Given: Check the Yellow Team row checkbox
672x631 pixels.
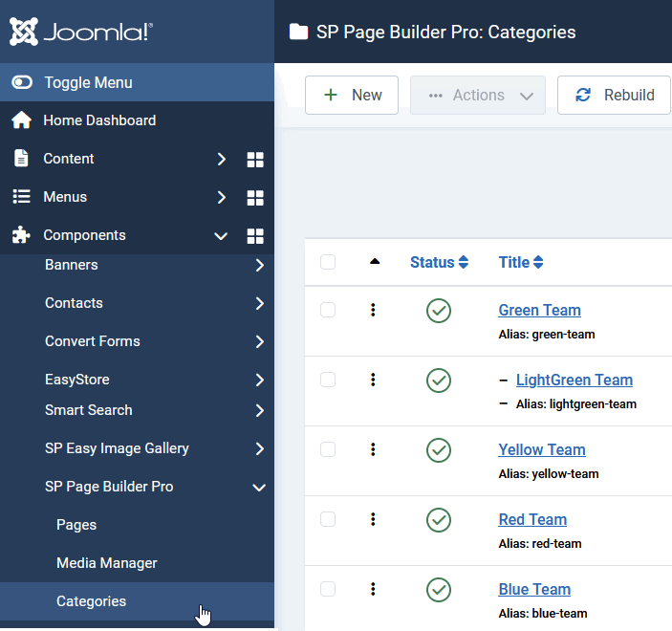Looking at the screenshot, I should point(328,449).
